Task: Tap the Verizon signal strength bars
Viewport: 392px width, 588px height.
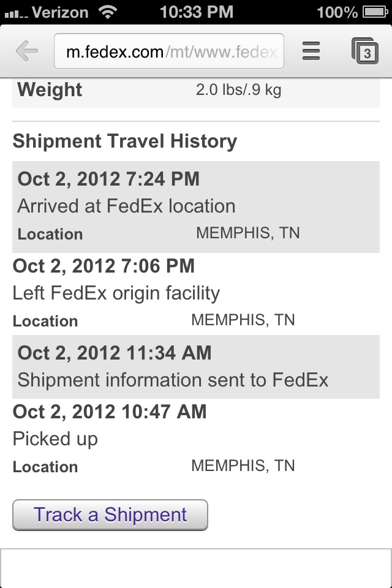Action: tap(17, 14)
